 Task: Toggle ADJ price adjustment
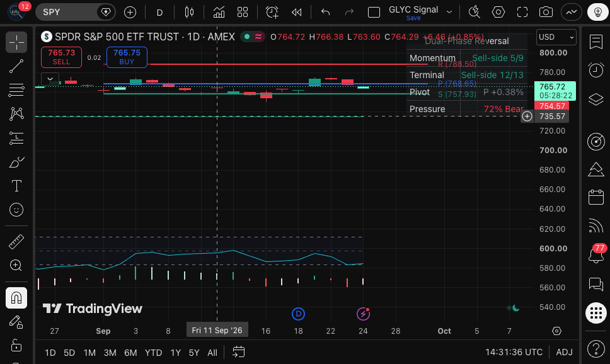click(564, 352)
